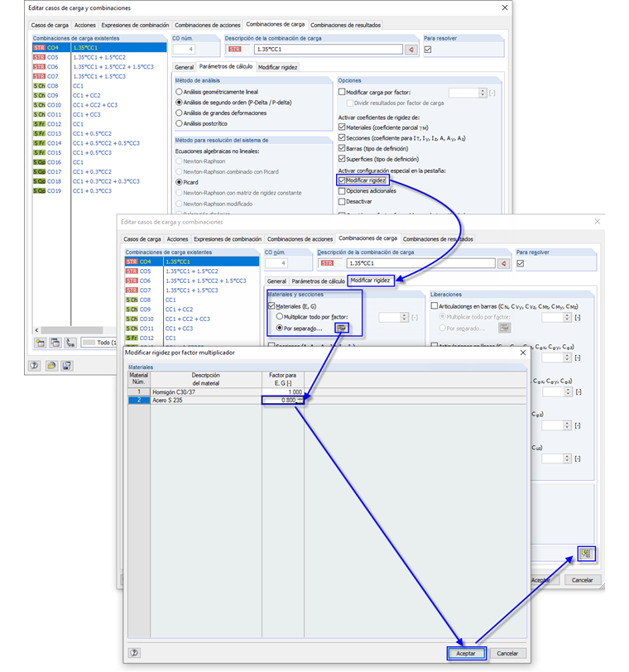
Task: Toggle Secciones coefficient checkbox
Action: click(342, 137)
